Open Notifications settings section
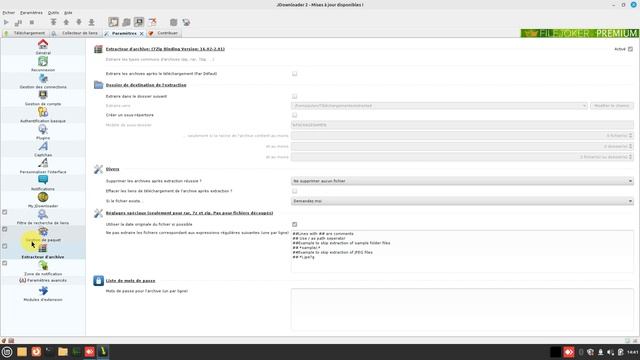Screen dimensions: 640x360 [x=43, y=184]
